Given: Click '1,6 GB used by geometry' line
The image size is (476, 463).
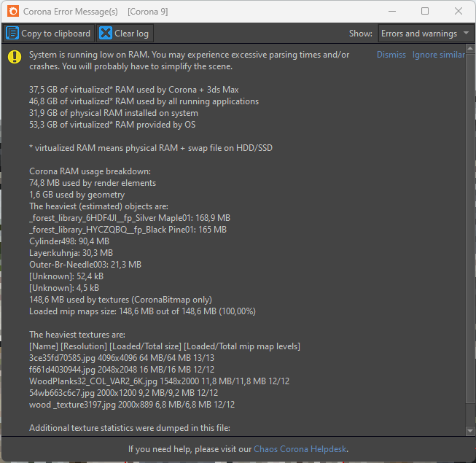Looking at the screenshot, I should (x=77, y=195).
